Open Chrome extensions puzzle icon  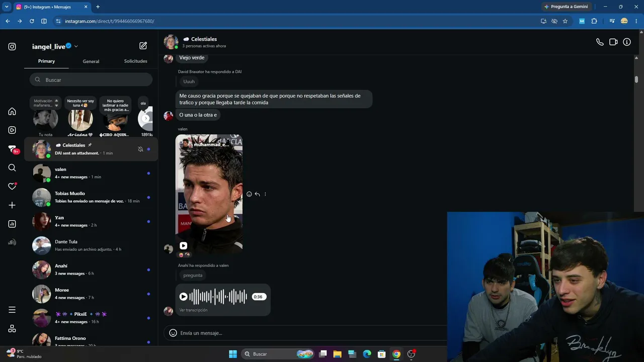(x=594, y=21)
